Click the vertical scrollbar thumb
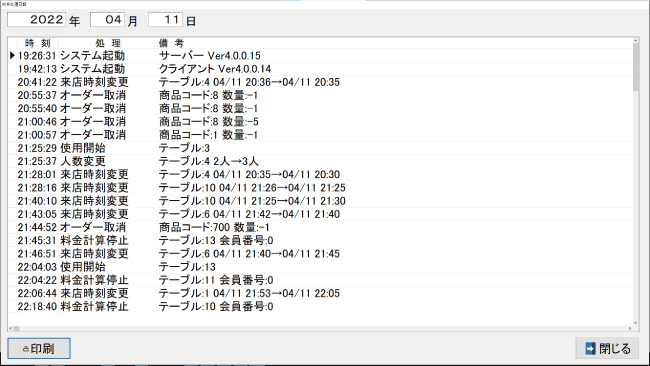The width and height of the screenshot is (650, 366). [636, 67]
